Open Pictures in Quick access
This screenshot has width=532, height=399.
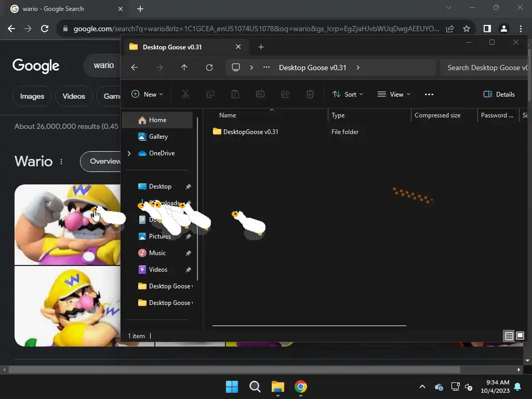[x=157, y=236]
